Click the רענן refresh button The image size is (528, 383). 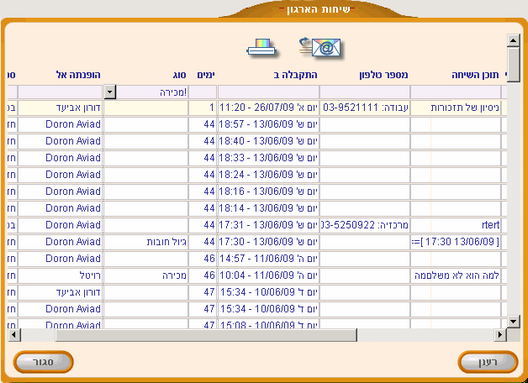[488, 362]
